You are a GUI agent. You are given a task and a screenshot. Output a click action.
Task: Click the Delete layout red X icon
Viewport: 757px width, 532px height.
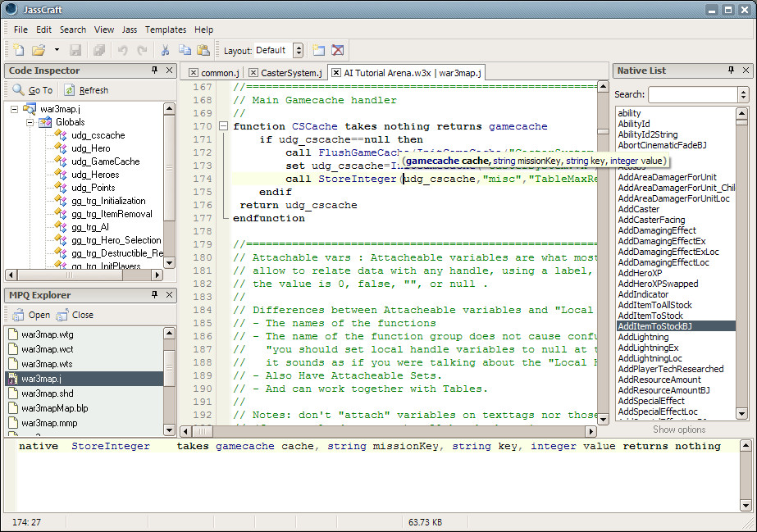pyautogui.click(x=337, y=50)
